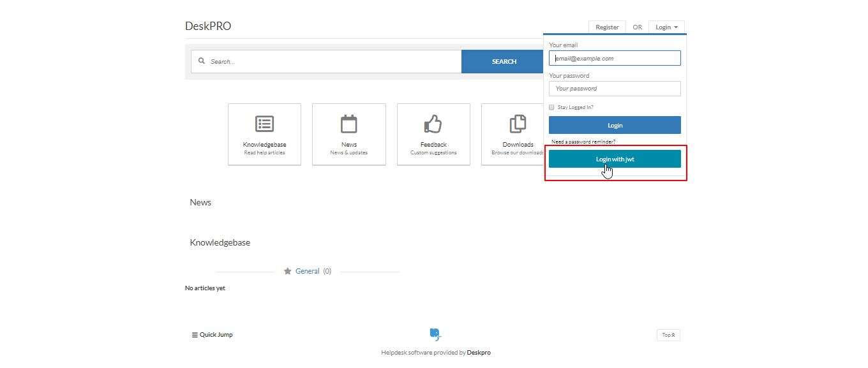
Task: Focus the email input field
Action: pyautogui.click(x=615, y=58)
